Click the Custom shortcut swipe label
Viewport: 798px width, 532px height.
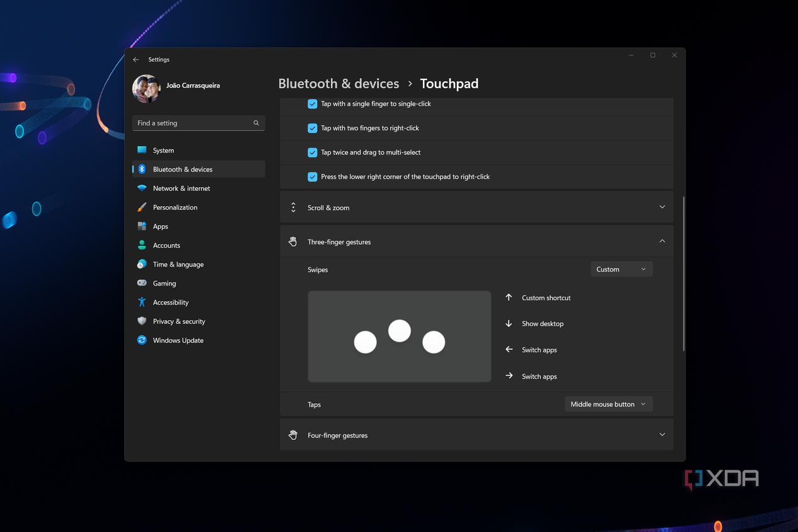pos(546,298)
